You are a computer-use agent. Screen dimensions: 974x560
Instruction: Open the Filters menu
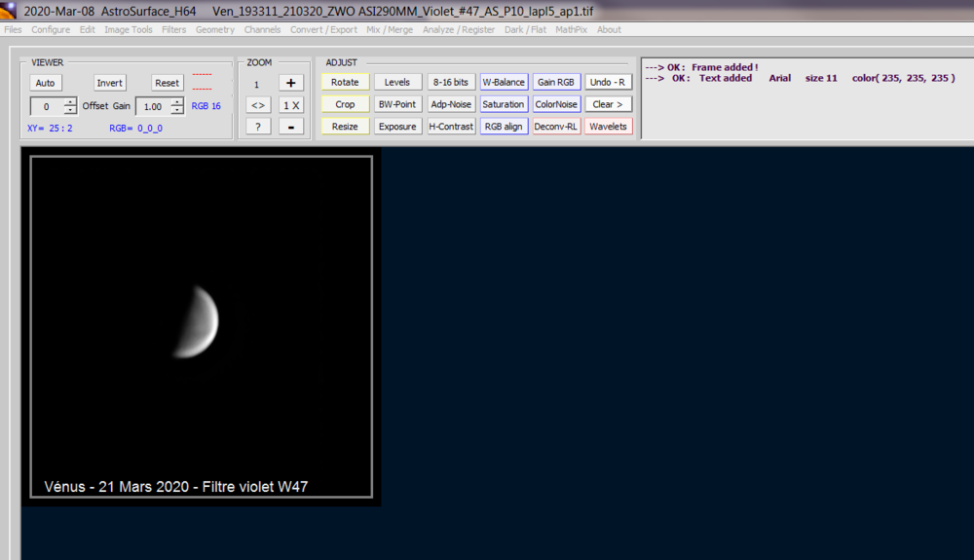[174, 29]
